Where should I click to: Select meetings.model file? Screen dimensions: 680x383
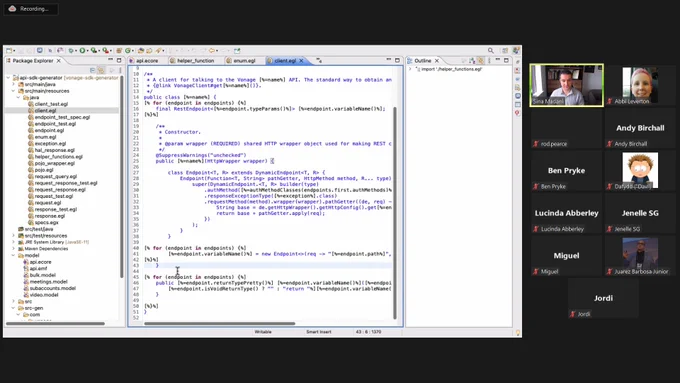click(x=49, y=282)
